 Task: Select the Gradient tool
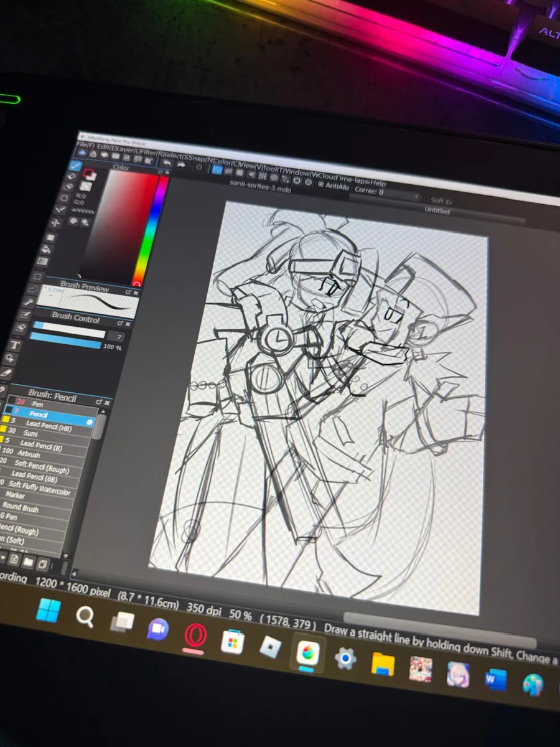click(x=42, y=261)
